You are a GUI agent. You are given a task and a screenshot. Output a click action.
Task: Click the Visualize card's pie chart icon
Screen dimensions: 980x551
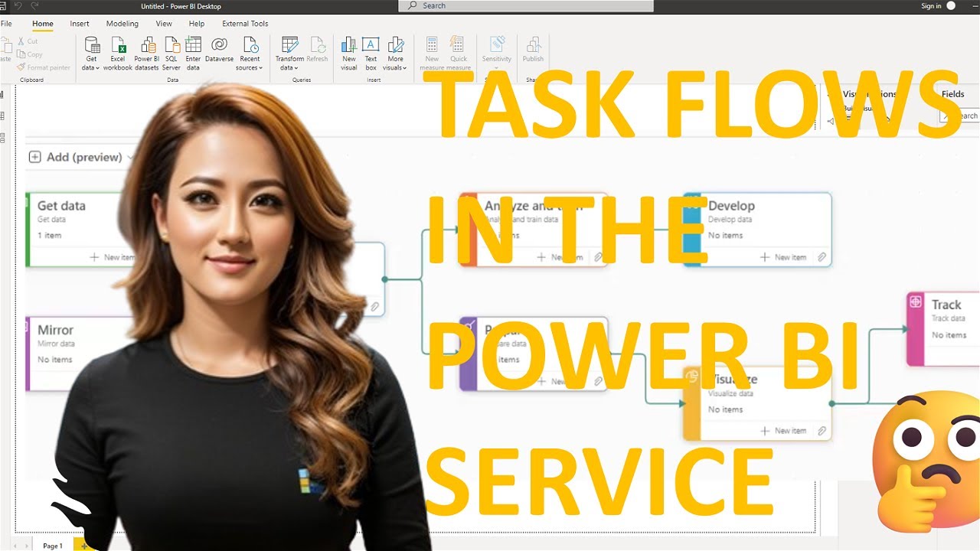(691, 377)
